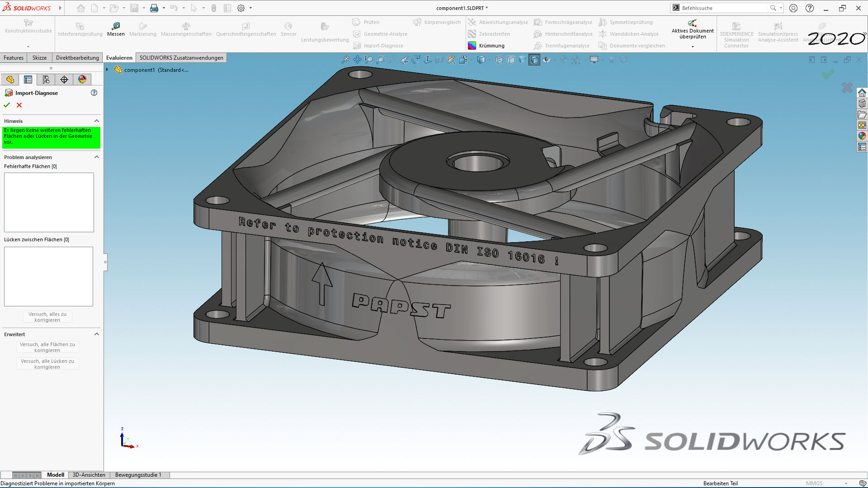
Task: Click the Home icon in the quick toolbar
Action: click(81, 8)
